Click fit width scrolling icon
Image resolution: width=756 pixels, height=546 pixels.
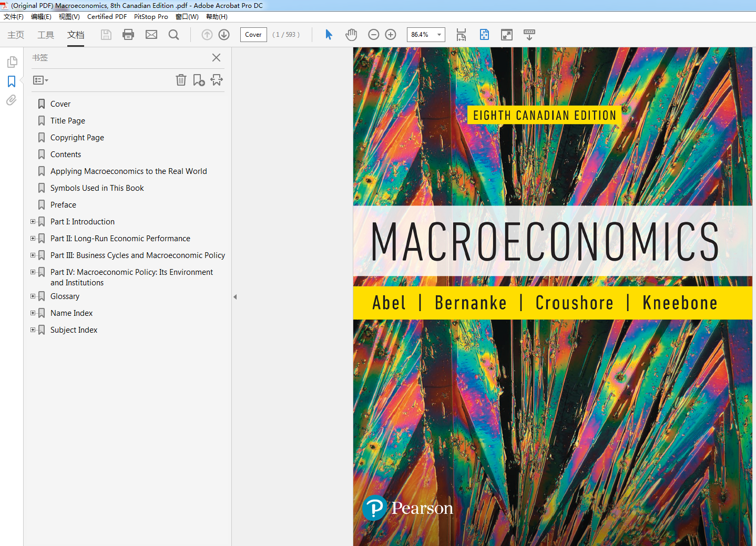(x=461, y=35)
